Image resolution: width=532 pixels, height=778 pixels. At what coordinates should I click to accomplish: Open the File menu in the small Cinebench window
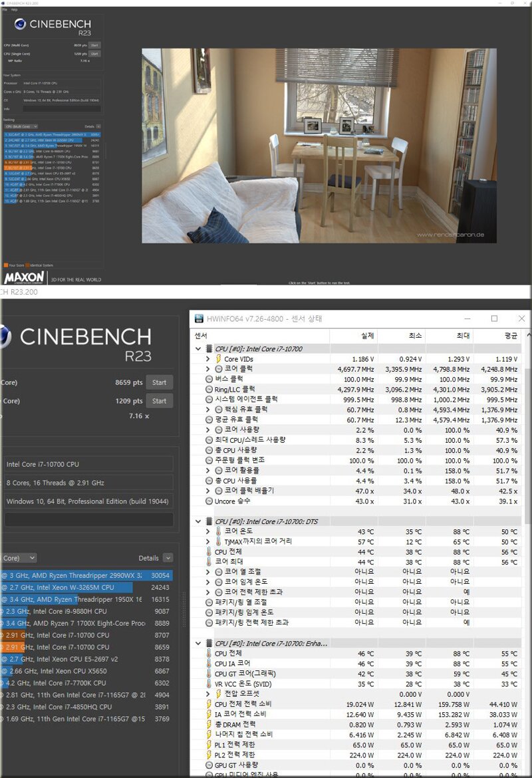pos(5,9)
